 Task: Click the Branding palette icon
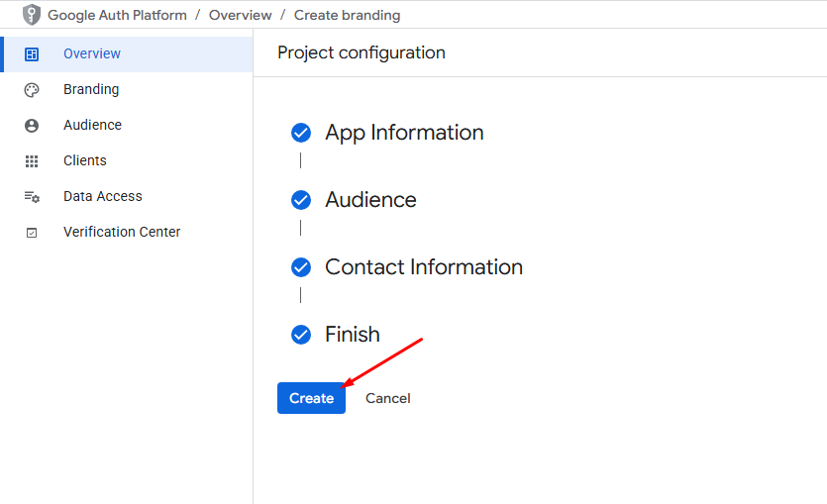[x=32, y=90]
